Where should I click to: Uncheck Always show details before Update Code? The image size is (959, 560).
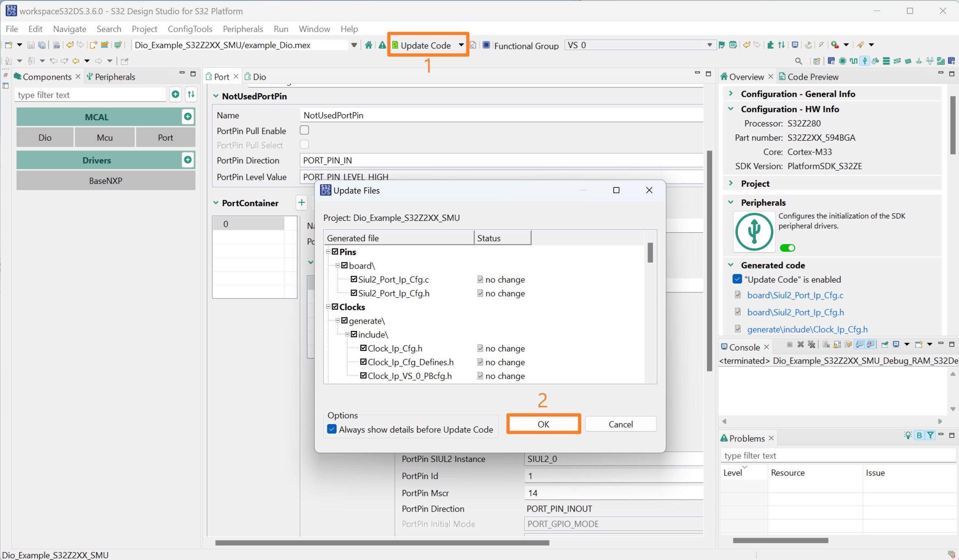tap(332, 429)
